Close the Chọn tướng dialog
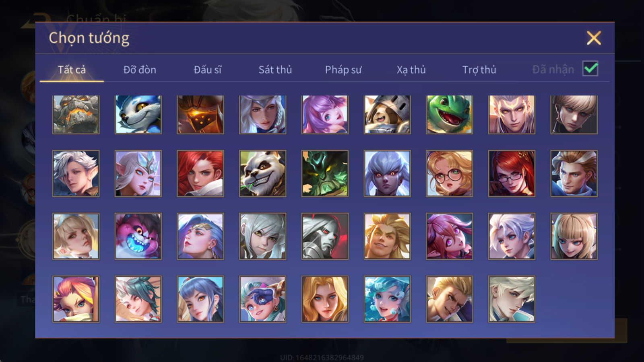644x362 pixels. 594,38
